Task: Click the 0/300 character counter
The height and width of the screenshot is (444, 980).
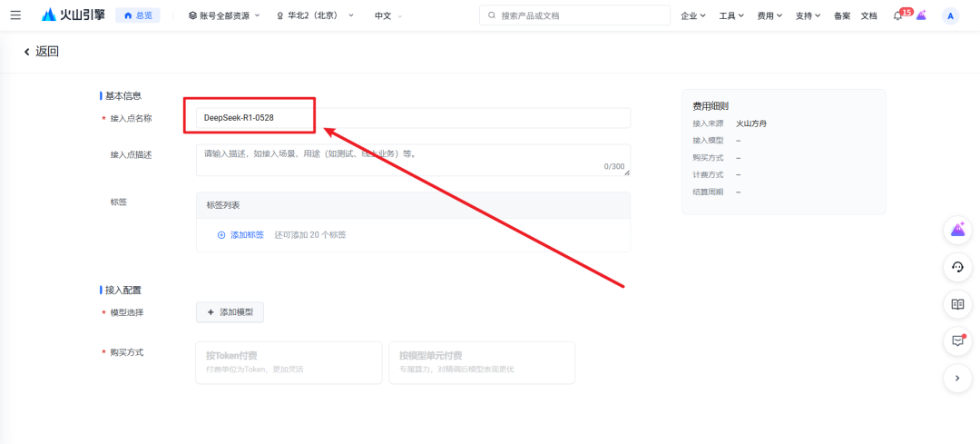Action: (x=613, y=167)
